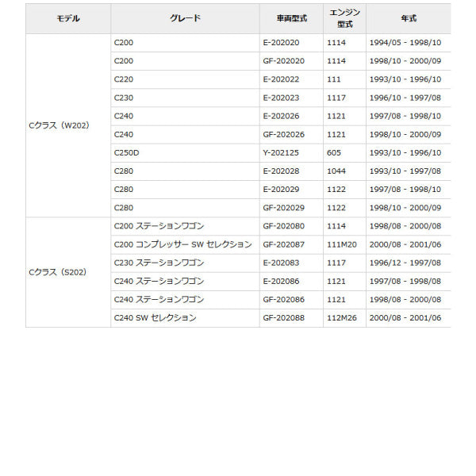
Task: Click vehicle type code GF-202088
Action: [285, 317]
